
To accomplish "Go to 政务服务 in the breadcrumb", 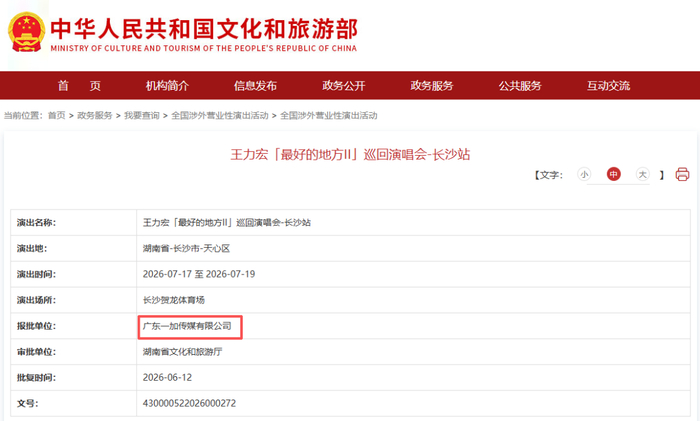I will [x=95, y=116].
